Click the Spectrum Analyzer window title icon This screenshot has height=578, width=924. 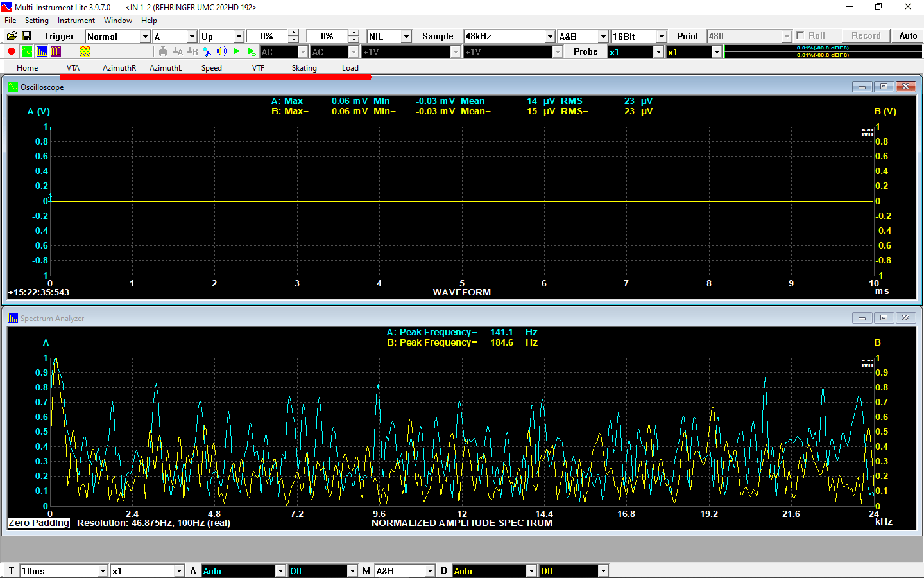(13, 318)
